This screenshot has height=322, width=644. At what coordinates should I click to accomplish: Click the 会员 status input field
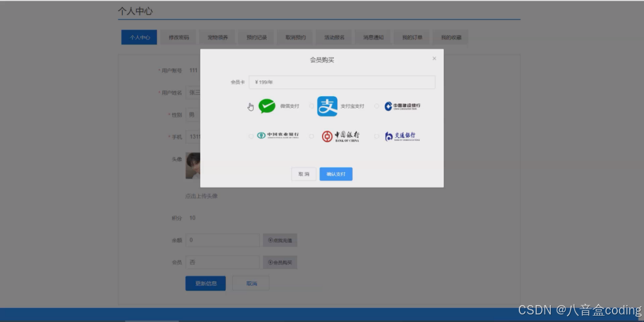222,263
